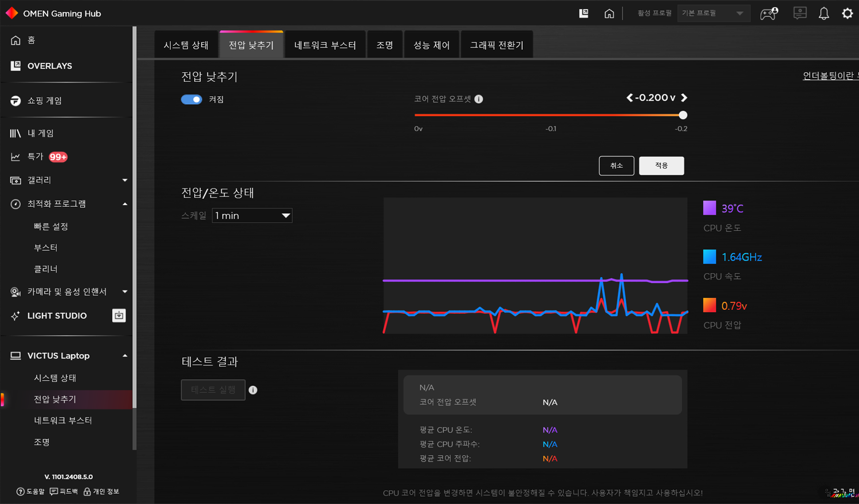
Task: Open the active profile dropdown
Action: (x=713, y=13)
